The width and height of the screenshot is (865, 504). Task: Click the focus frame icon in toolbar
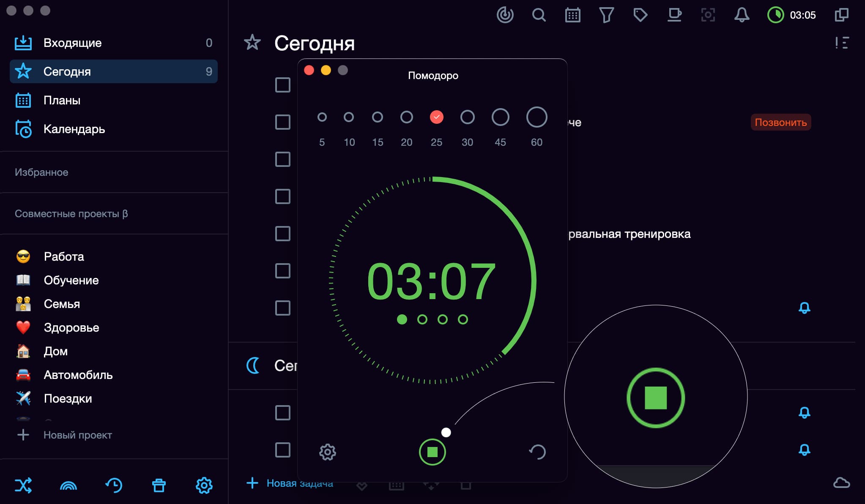point(708,15)
